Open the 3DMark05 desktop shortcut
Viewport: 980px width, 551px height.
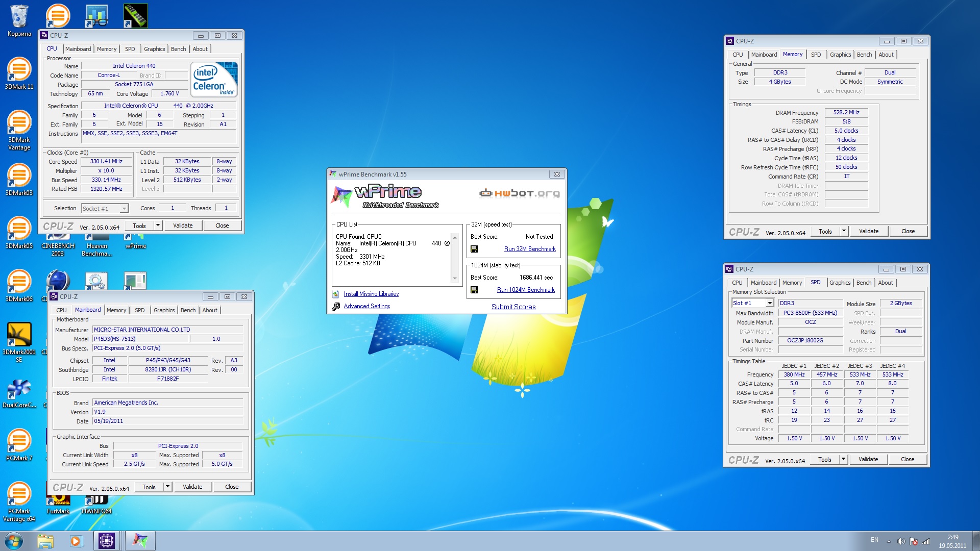[19, 233]
